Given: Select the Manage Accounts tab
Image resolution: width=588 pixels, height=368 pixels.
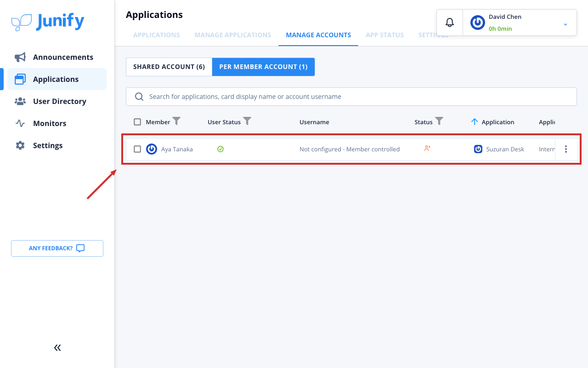Looking at the screenshot, I should 318,35.
